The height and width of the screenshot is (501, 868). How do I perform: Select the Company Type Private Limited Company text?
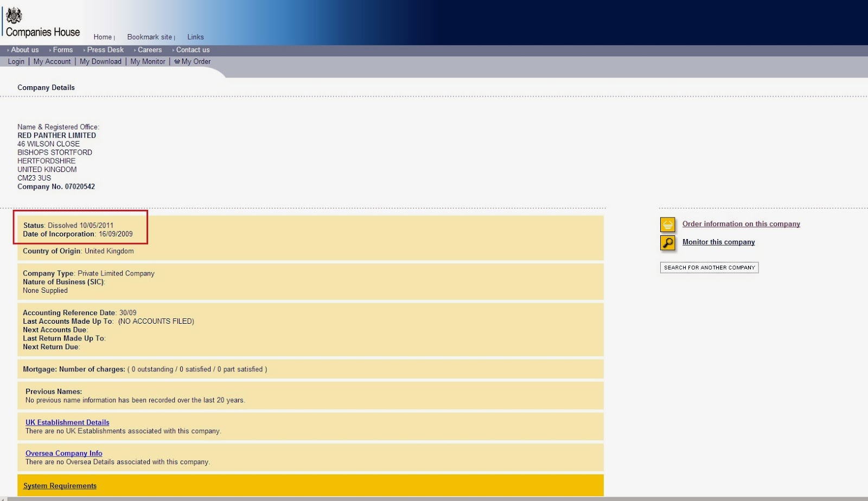[88, 273]
